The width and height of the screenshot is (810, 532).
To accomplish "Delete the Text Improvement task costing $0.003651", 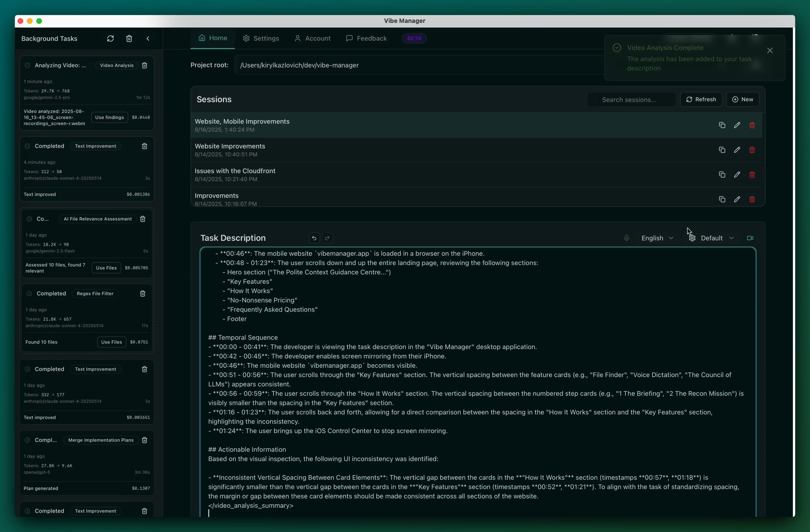I will tap(144, 369).
